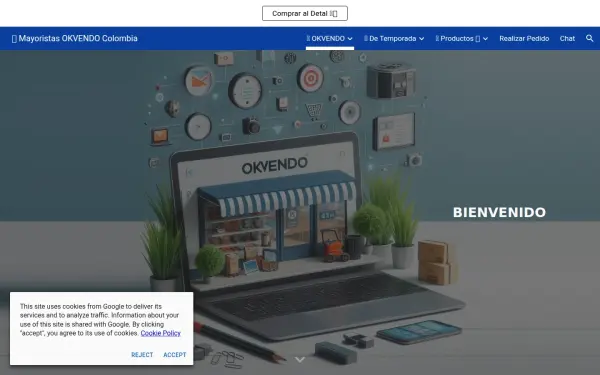The width and height of the screenshot is (600, 375).
Task: Expand the Productos dropdown chevron
Action: click(x=485, y=39)
